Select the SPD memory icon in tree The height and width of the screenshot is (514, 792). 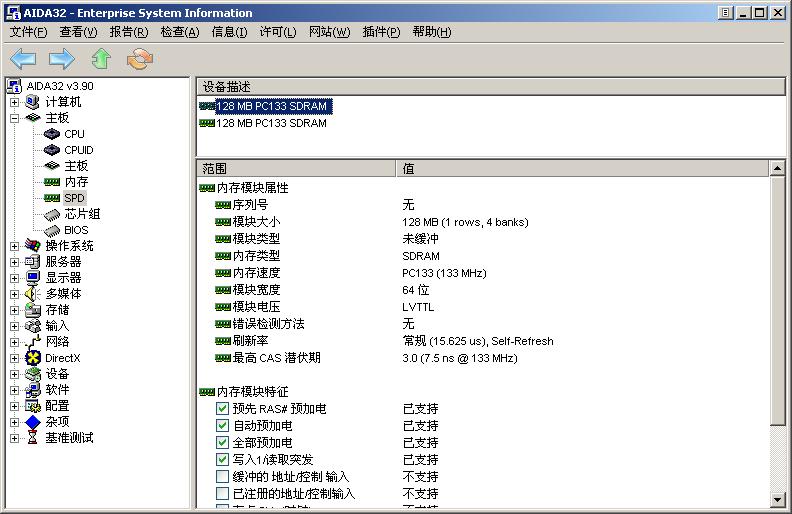[x=52, y=198]
